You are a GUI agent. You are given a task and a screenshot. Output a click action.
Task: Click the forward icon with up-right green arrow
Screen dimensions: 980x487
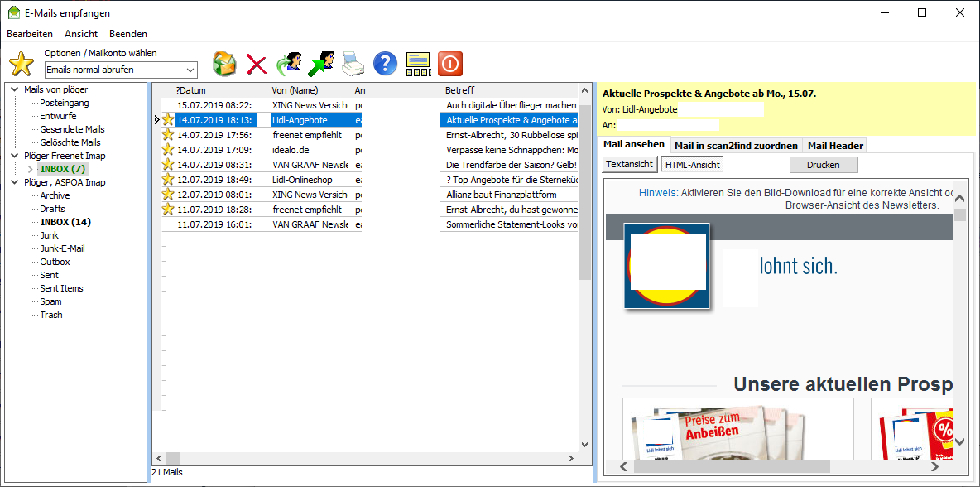(321, 64)
